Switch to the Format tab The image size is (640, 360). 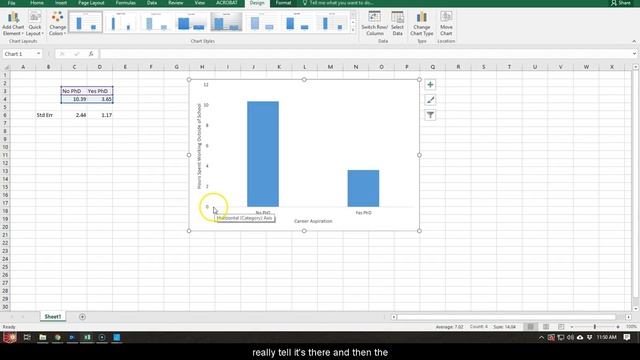coord(283,3)
